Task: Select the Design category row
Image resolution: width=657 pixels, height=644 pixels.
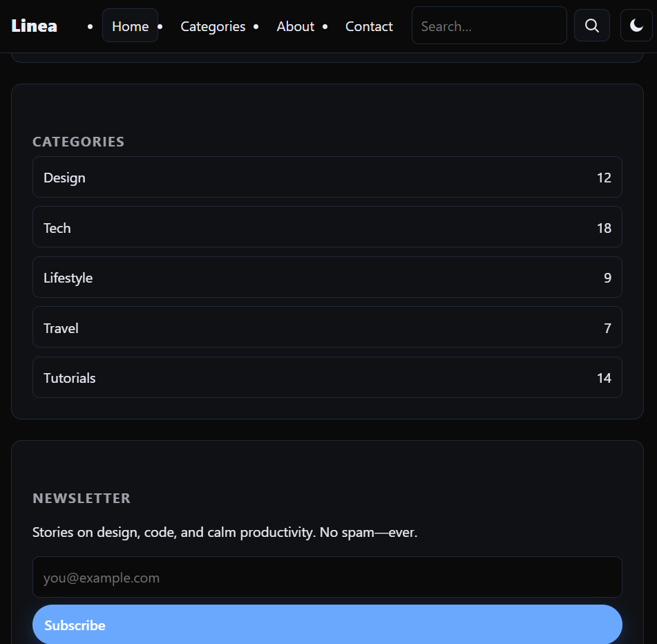Action: pyautogui.click(x=327, y=177)
